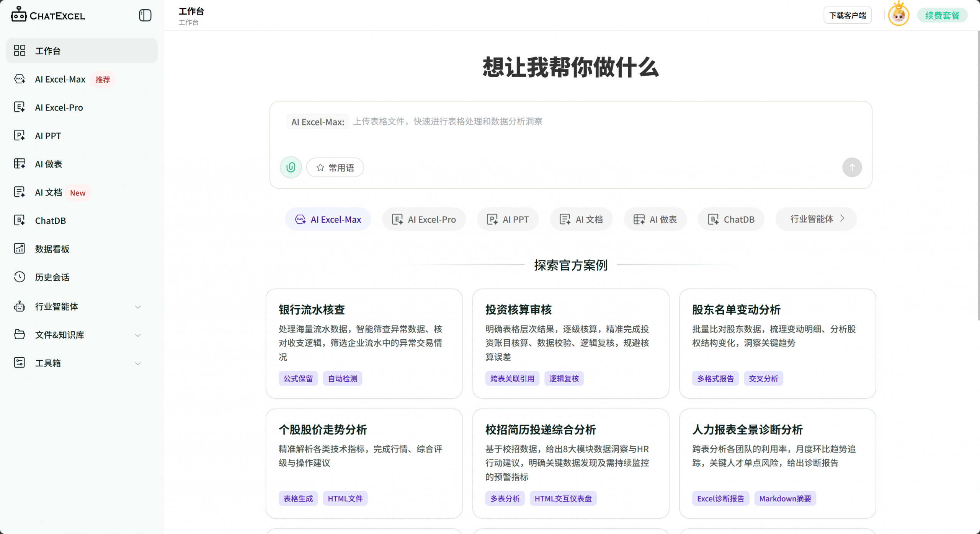This screenshot has height=534, width=980.
Task: Click the AI Excel-Max chip icon
Action: point(301,219)
